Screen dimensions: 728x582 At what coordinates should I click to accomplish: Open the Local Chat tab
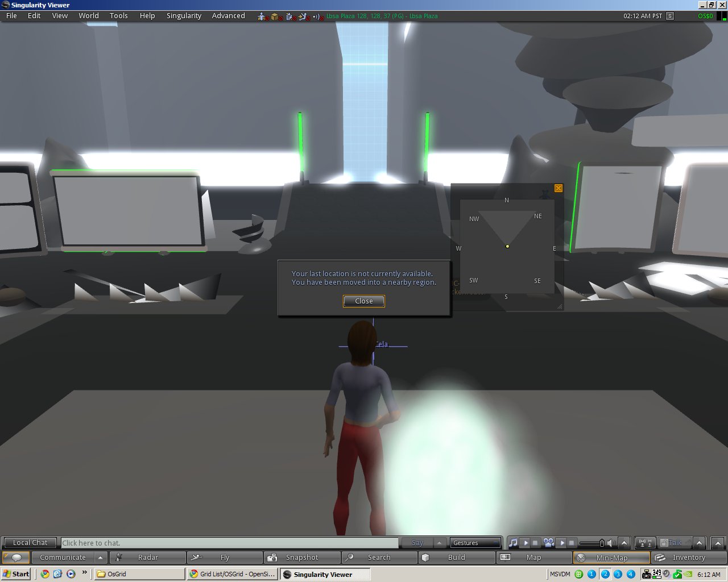tap(29, 542)
